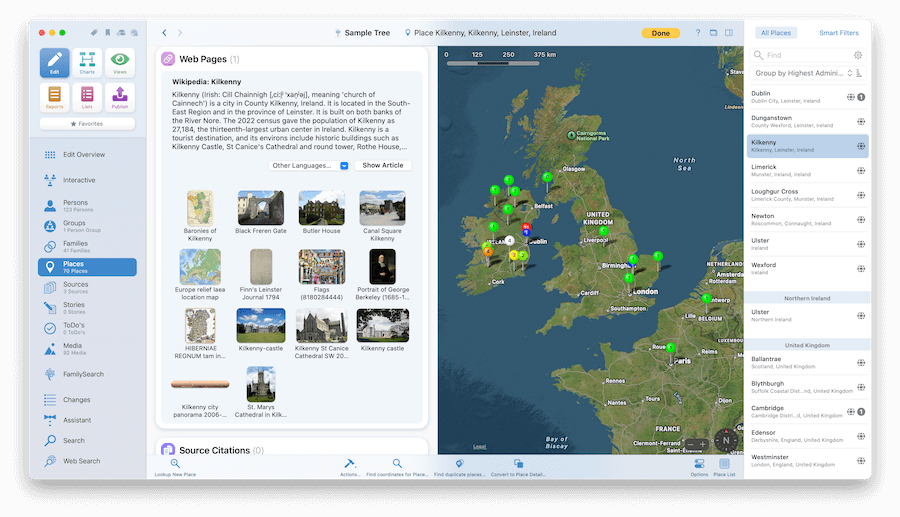
Task: Open the Kilkenny-castle thumbnail image
Action: (x=261, y=325)
